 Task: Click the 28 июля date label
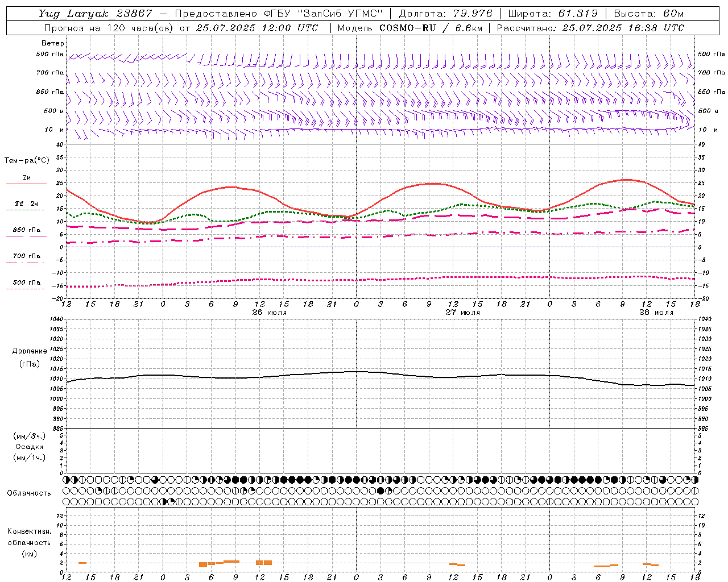pyautogui.click(x=656, y=313)
